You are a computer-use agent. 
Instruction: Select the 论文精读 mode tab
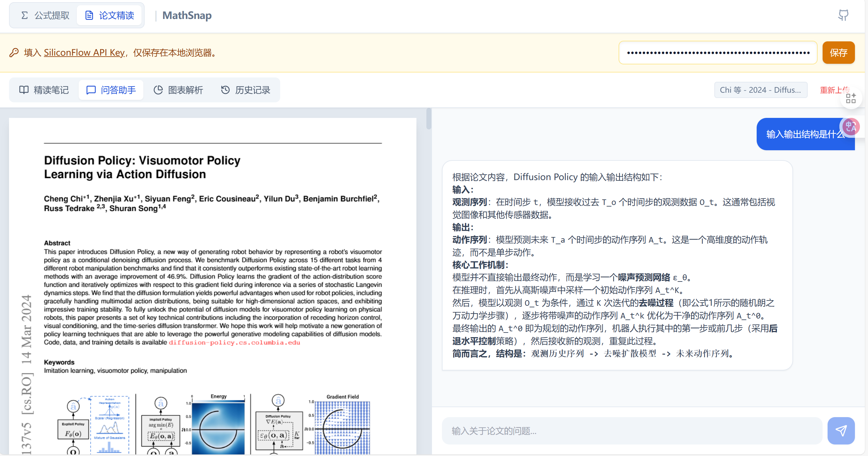point(109,15)
